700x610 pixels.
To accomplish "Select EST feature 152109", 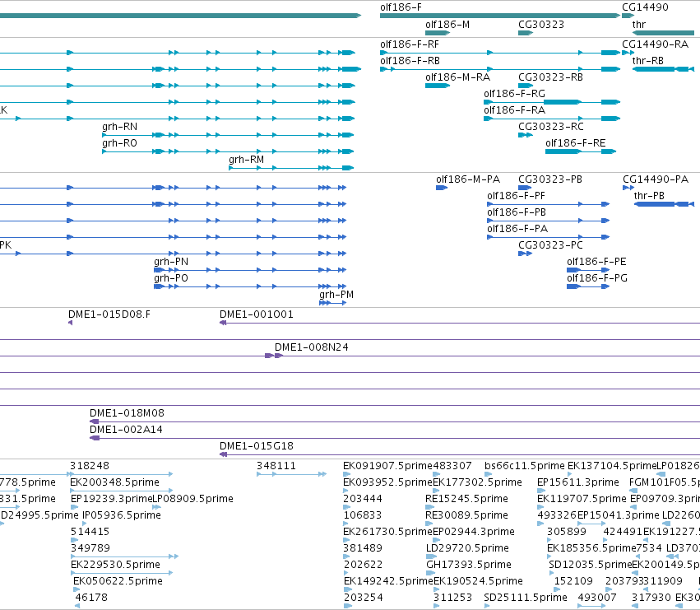I will click(x=573, y=581).
